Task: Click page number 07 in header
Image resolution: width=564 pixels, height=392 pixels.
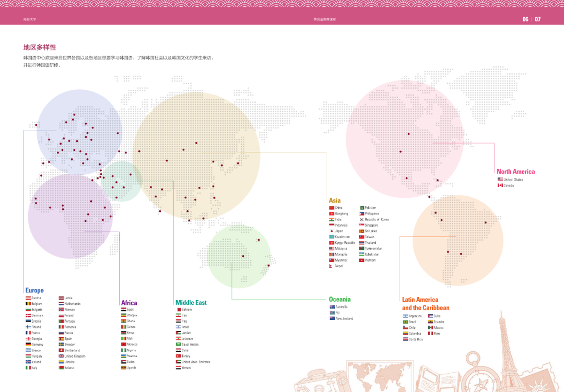Action: [538, 19]
